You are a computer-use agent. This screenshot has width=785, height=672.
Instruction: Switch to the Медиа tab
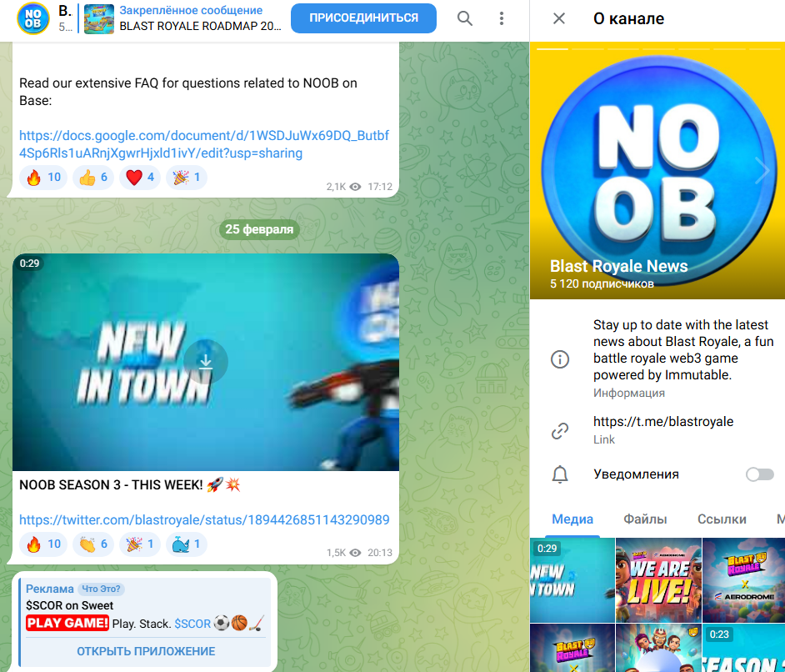click(x=572, y=519)
